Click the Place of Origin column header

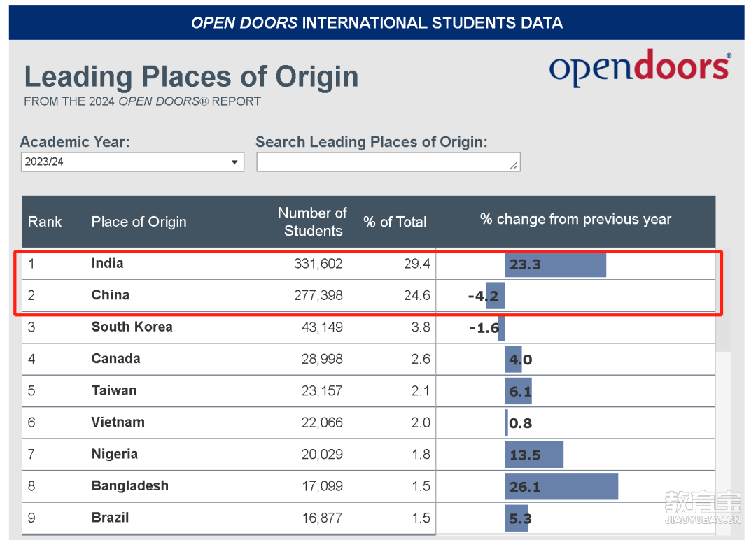click(x=139, y=222)
